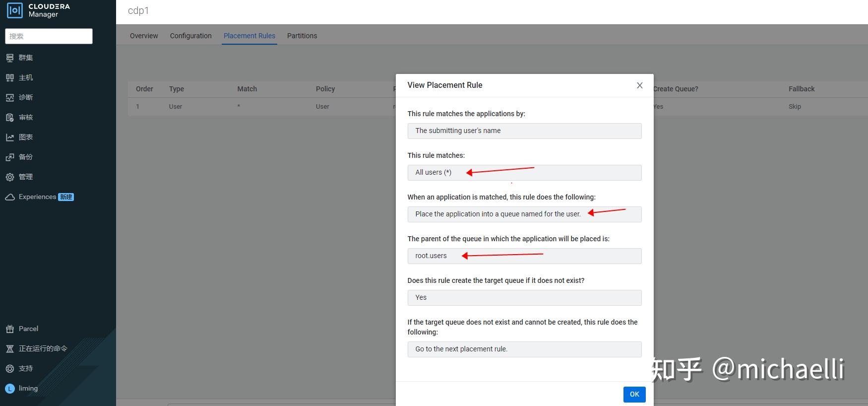Viewport: 868px width, 406px height.
Task: Click the Experiences menu label
Action: pyautogui.click(x=37, y=197)
